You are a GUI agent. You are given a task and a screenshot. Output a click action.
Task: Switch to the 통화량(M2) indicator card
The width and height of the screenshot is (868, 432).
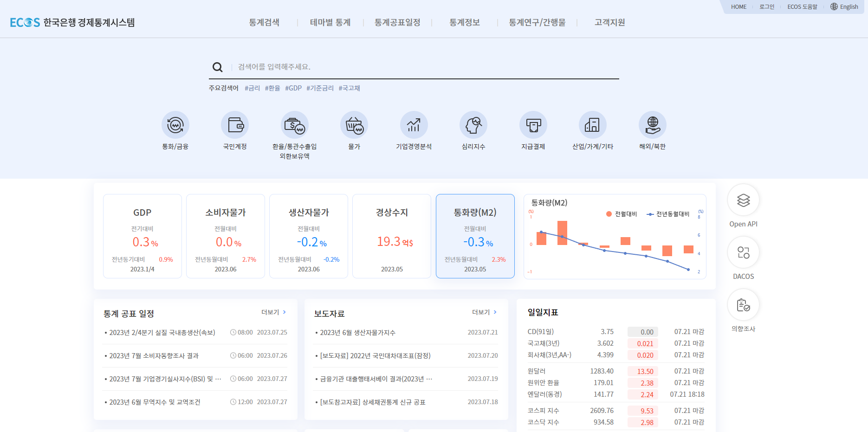(475, 236)
